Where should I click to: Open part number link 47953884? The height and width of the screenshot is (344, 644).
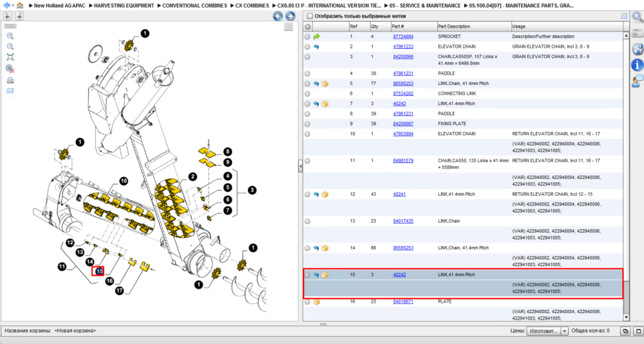pos(403,134)
